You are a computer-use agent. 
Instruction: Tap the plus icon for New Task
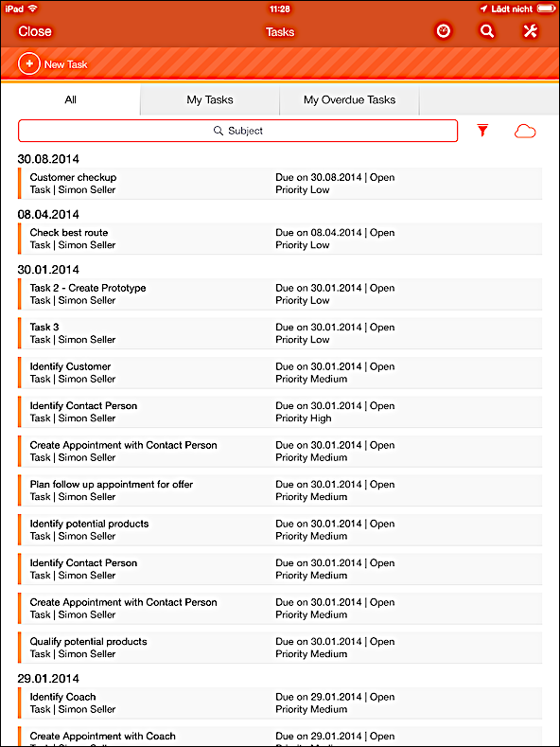29,63
